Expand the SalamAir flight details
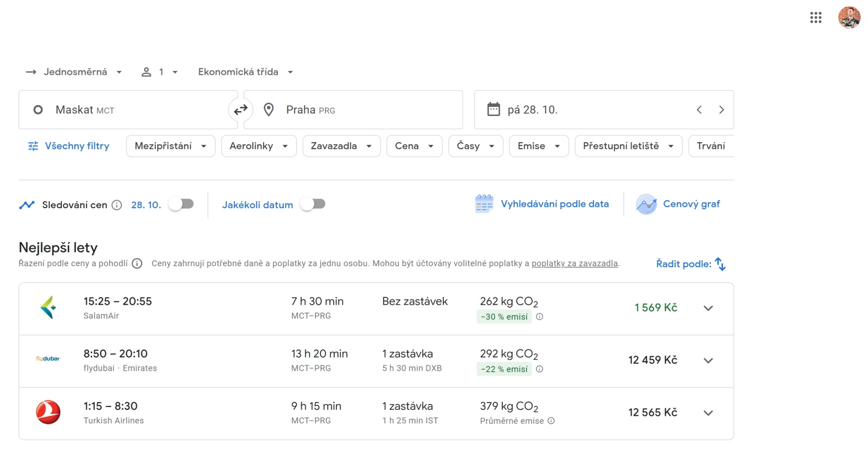This screenshot has height=451, width=868. pos(708,308)
